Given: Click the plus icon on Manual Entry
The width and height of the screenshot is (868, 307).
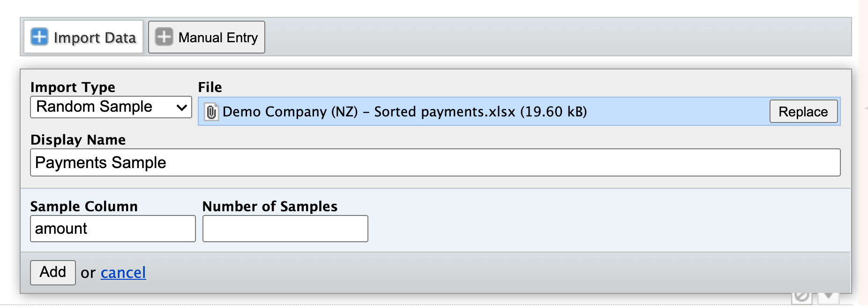Looking at the screenshot, I should 164,37.
